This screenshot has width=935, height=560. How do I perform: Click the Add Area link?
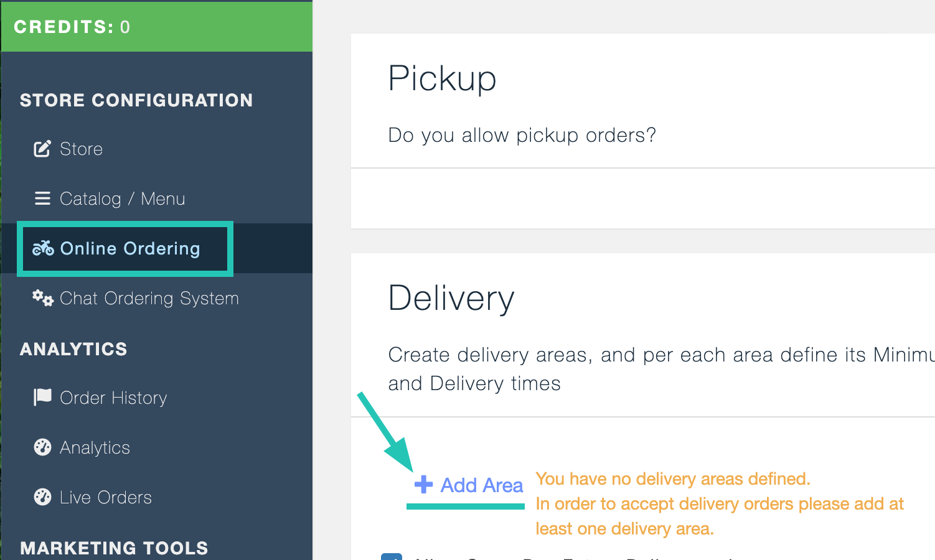(482, 485)
